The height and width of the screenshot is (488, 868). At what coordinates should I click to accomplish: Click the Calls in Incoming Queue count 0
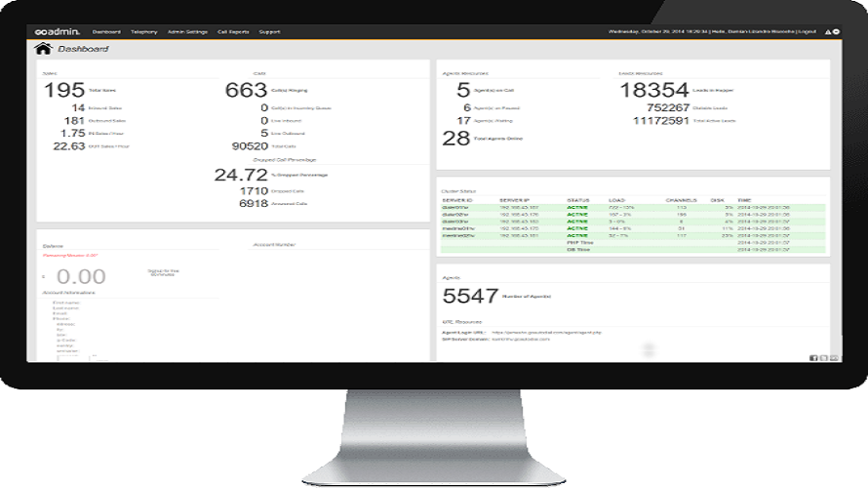tap(264, 107)
